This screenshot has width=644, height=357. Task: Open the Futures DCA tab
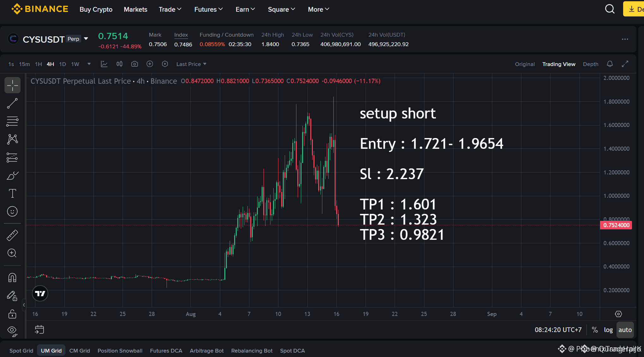tap(166, 351)
